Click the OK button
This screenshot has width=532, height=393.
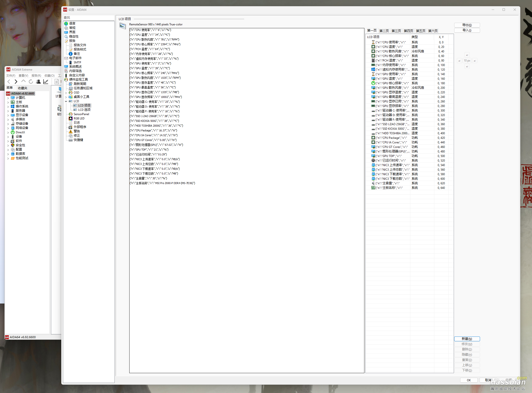[x=469, y=380]
